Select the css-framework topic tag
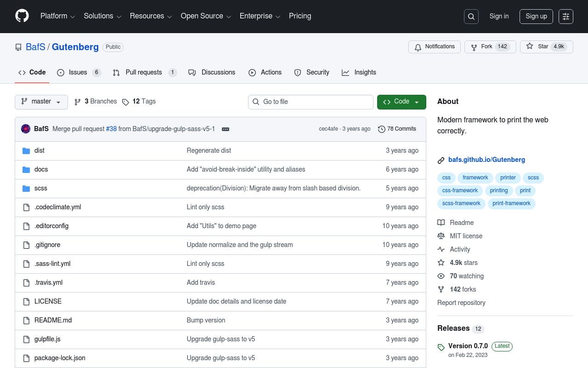 point(460,190)
